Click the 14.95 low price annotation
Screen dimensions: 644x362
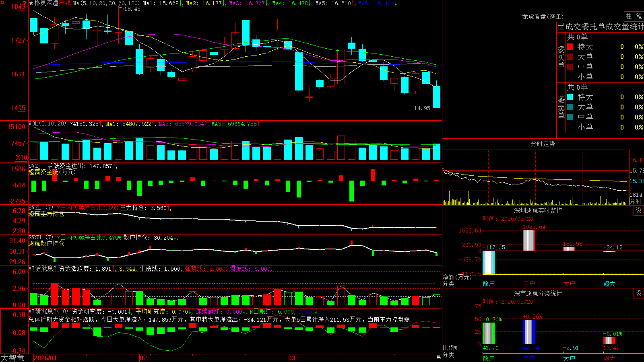422,108
